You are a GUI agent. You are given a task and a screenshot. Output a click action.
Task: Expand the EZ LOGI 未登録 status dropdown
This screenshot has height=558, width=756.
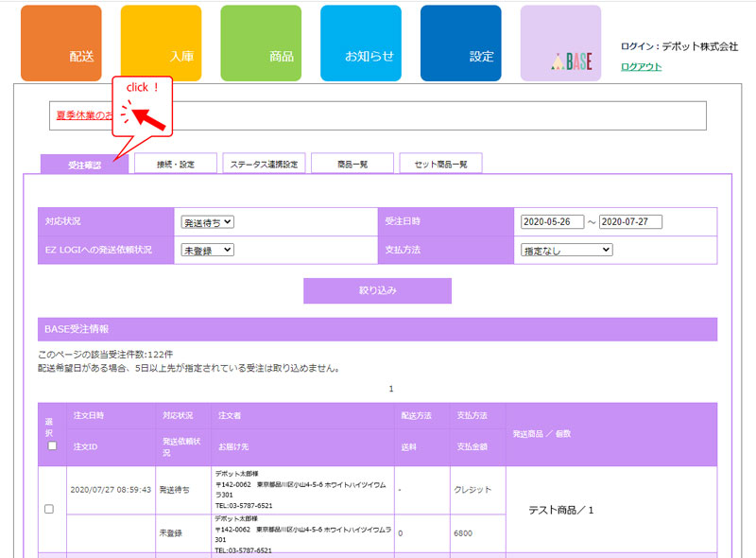click(208, 250)
